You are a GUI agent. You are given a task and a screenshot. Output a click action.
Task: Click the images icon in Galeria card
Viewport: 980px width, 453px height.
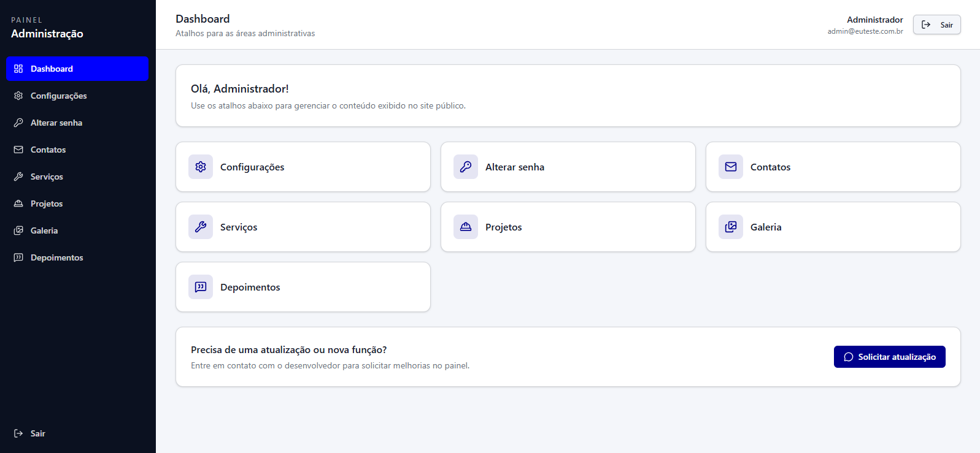tap(731, 227)
